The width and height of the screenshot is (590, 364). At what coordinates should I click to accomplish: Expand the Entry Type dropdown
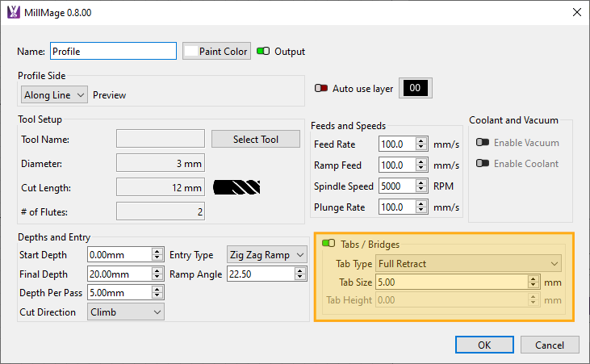click(x=266, y=255)
